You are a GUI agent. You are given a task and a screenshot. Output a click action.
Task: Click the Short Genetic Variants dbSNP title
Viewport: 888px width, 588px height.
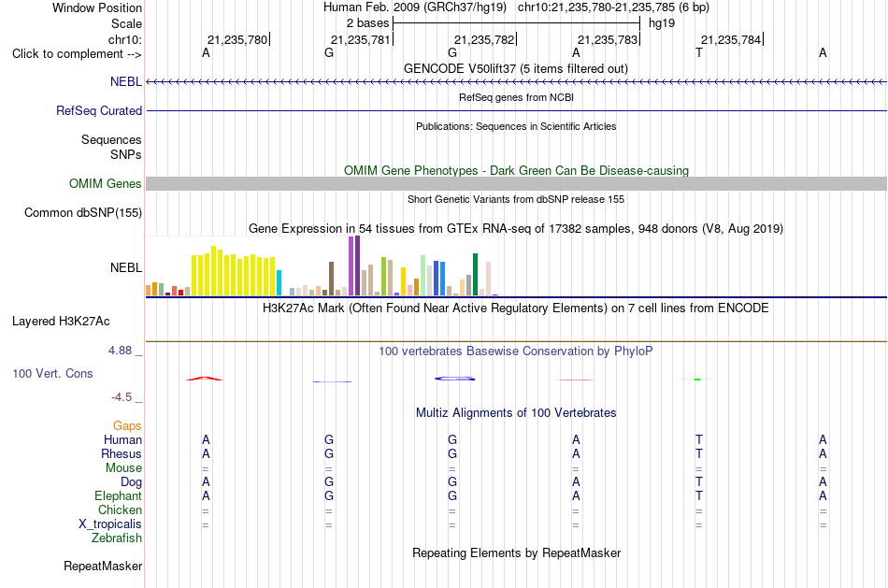click(516, 199)
